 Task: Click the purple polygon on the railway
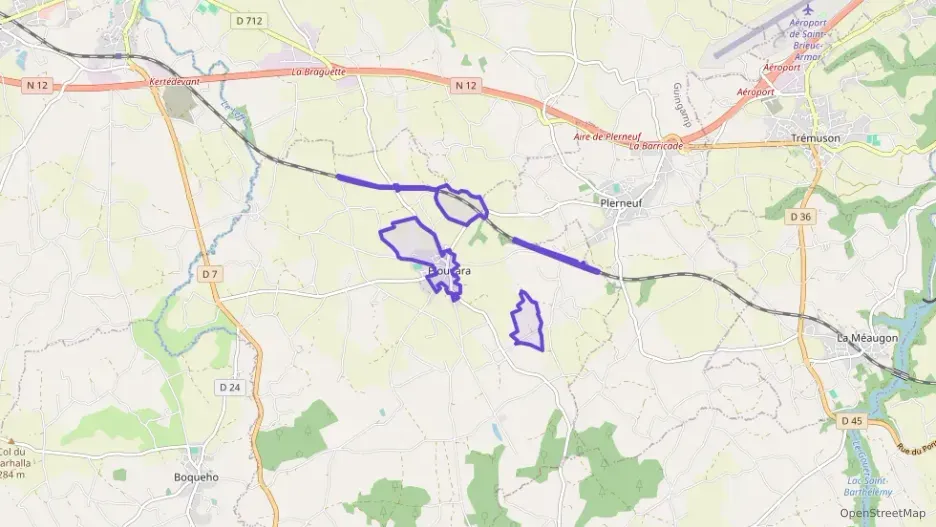(x=461, y=205)
